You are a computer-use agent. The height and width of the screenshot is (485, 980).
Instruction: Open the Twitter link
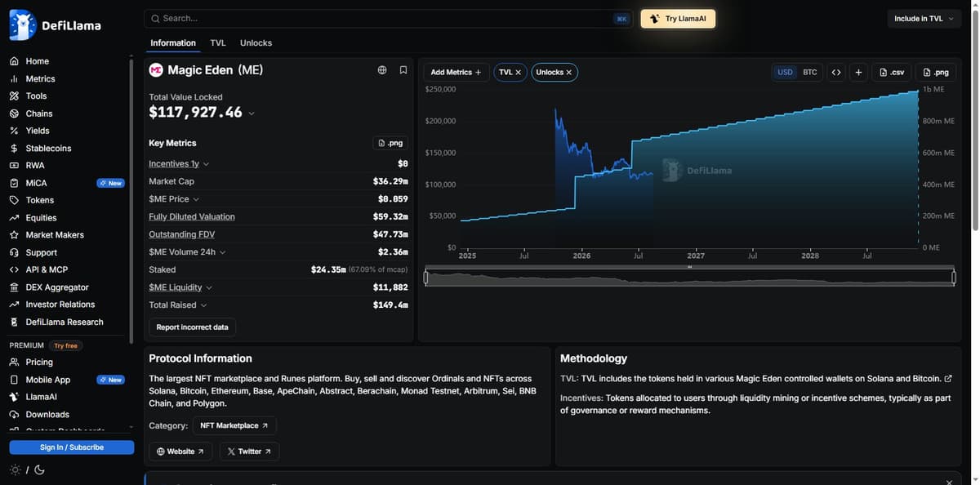pos(249,451)
